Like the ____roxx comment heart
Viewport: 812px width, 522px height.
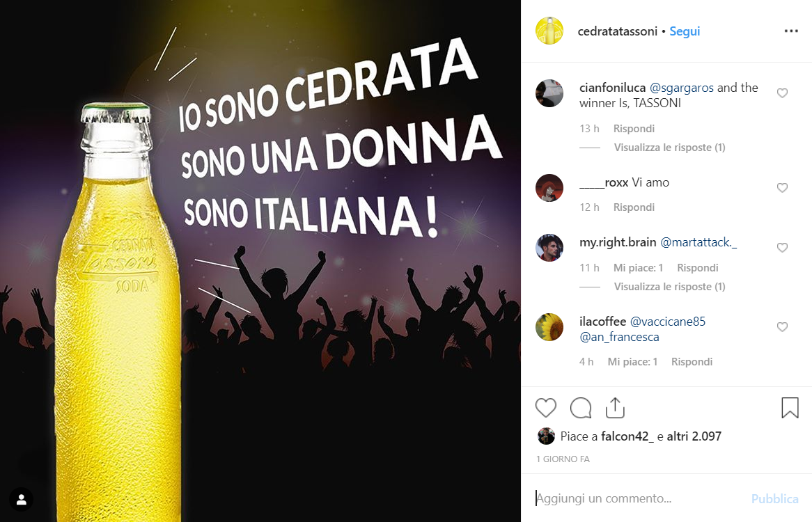point(782,188)
